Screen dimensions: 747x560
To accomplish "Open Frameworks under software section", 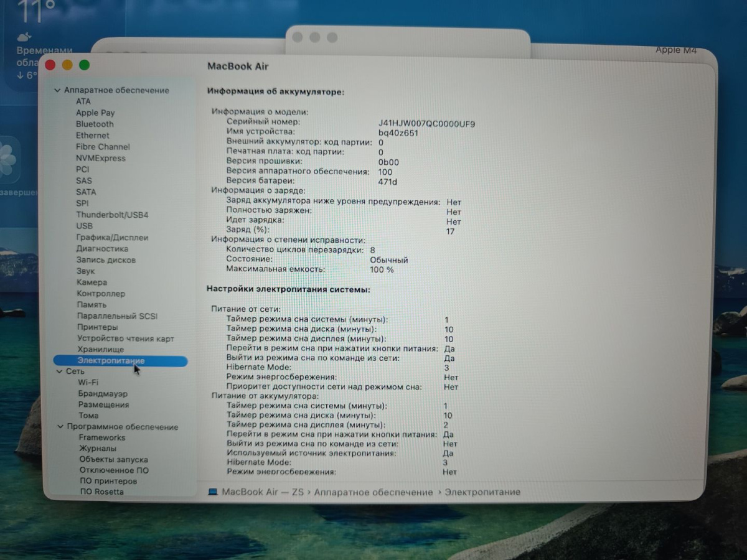I will click(102, 437).
